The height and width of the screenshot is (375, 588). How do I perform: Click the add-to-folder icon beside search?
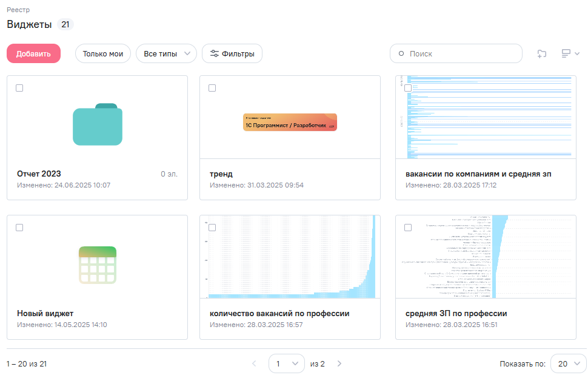tap(542, 54)
